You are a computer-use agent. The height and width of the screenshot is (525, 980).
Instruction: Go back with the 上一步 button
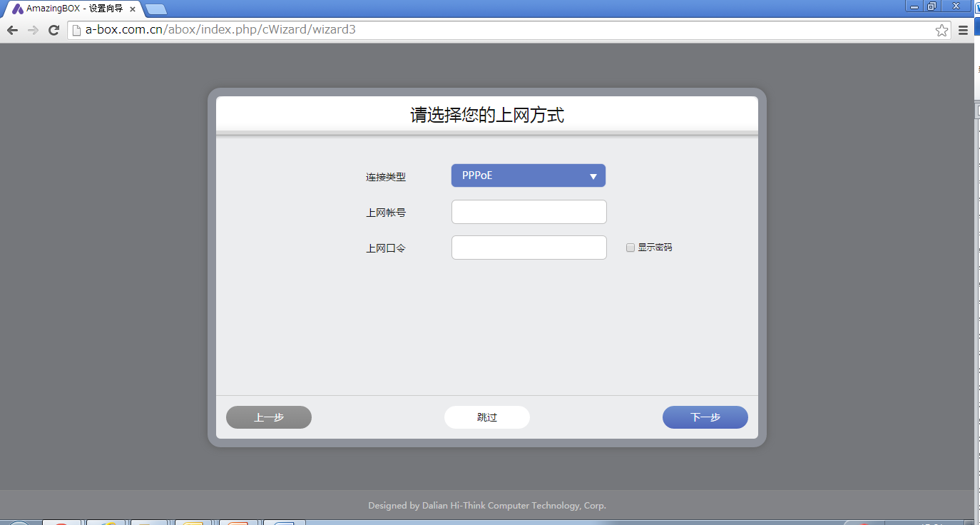click(269, 417)
